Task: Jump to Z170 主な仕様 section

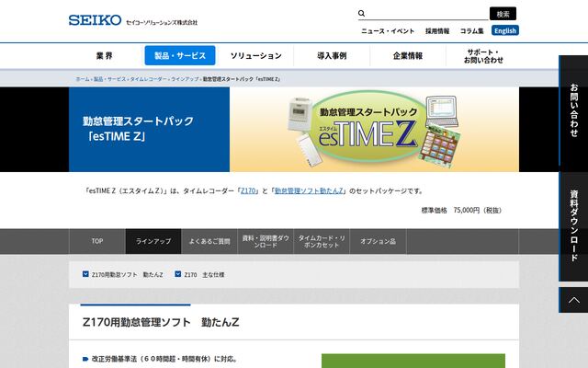Action: (x=204, y=274)
